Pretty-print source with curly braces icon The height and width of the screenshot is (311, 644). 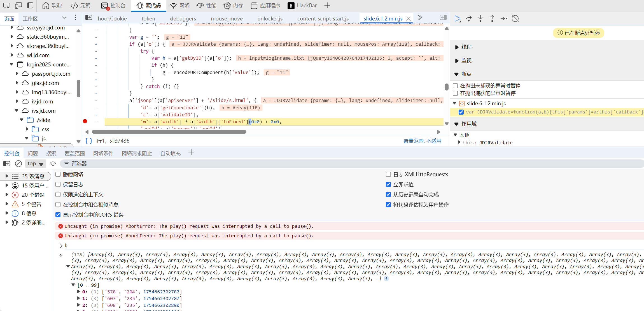89,141
